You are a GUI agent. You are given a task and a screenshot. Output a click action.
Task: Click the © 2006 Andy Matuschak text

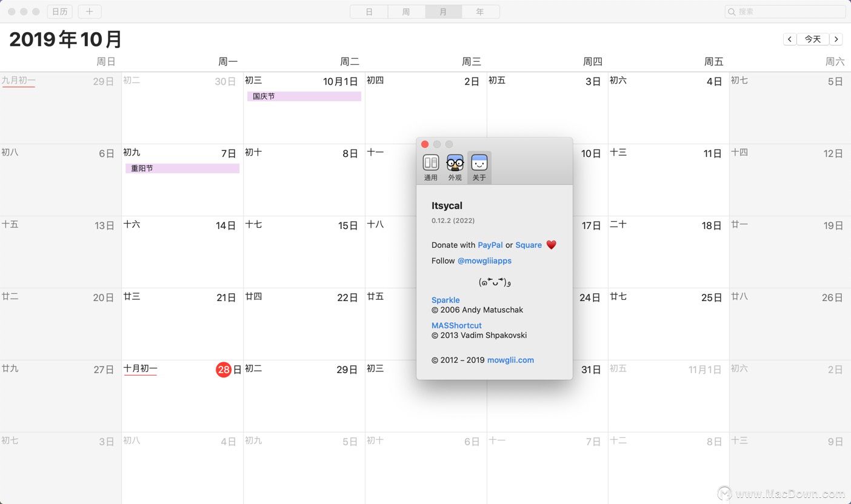[477, 310]
